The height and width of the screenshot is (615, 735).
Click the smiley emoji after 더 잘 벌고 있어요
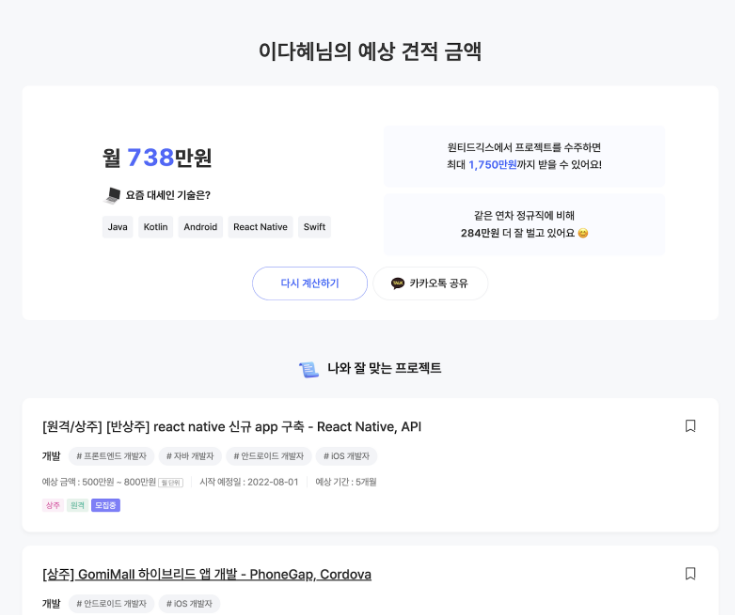pos(583,233)
